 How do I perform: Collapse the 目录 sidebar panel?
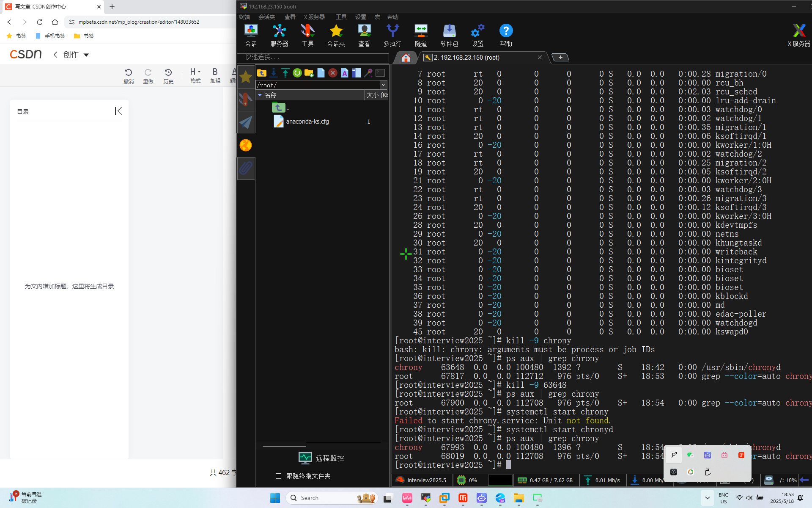[x=118, y=111]
